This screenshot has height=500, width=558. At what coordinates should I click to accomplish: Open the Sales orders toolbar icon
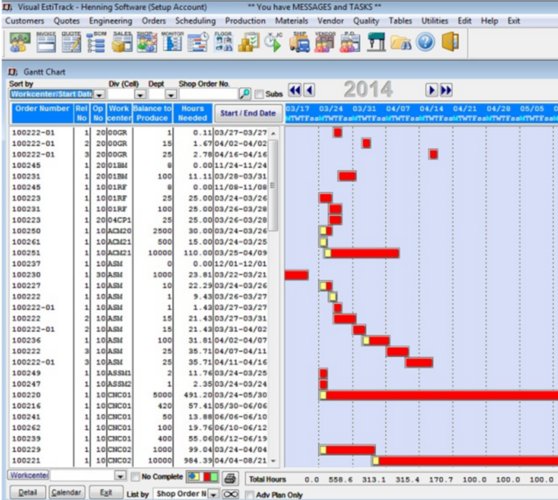pos(122,42)
